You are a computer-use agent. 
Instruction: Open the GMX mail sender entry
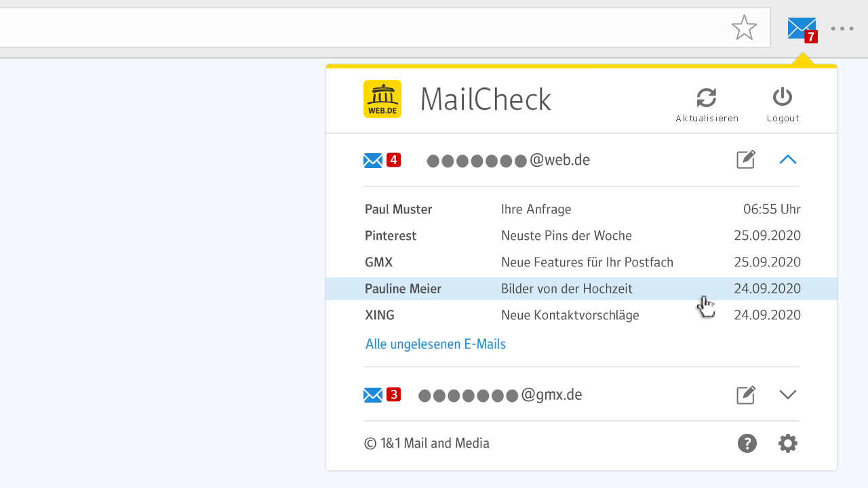point(378,262)
